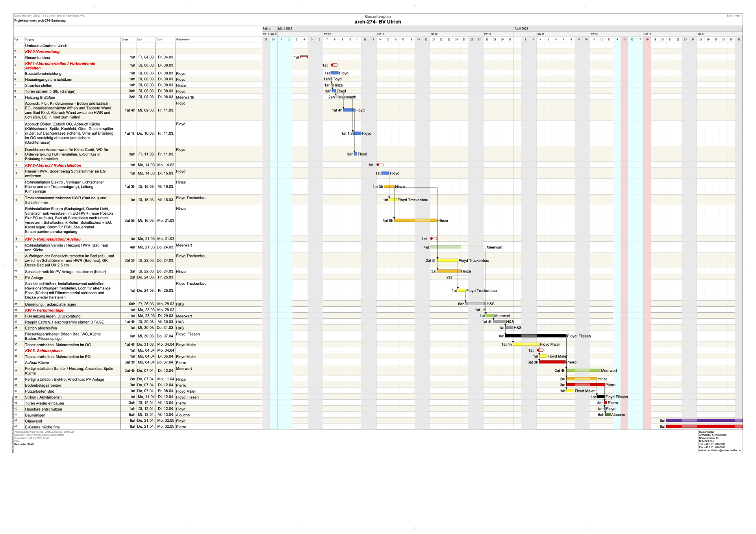Select the 'Umbaumaßnahme Ulrich' first row
This screenshot has height=534, width=756.
(46, 46)
